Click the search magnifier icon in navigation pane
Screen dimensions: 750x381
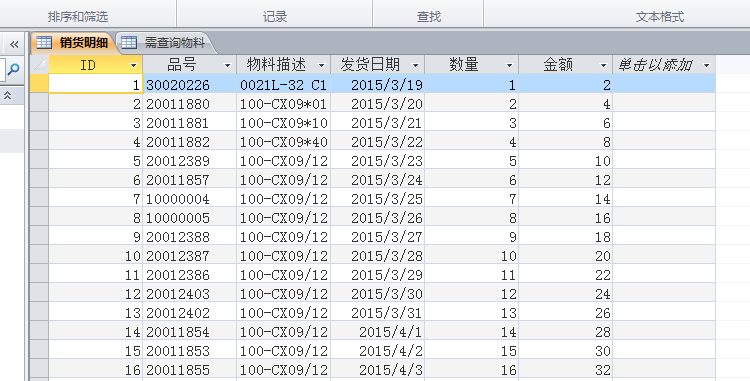tap(13, 69)
